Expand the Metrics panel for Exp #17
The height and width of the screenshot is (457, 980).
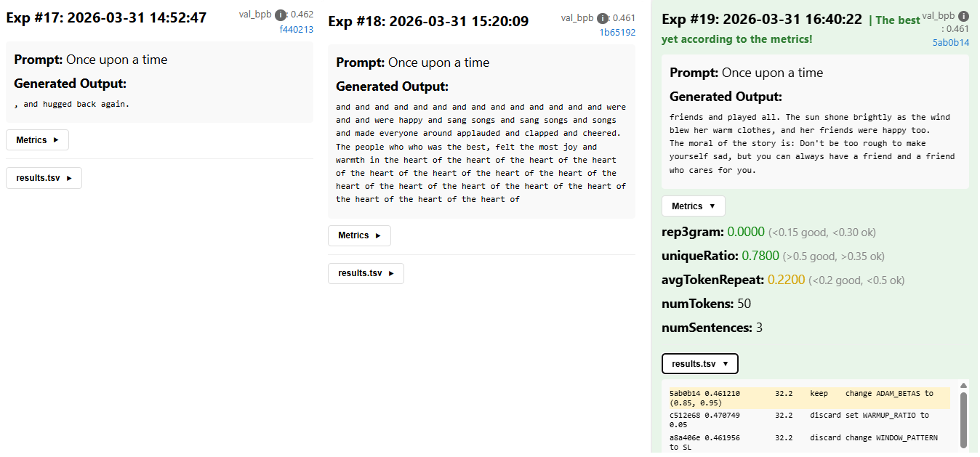coord(37,139)
